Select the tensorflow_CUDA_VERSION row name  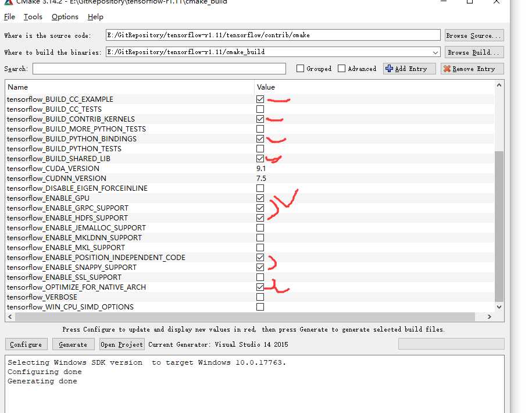(53, 168)
